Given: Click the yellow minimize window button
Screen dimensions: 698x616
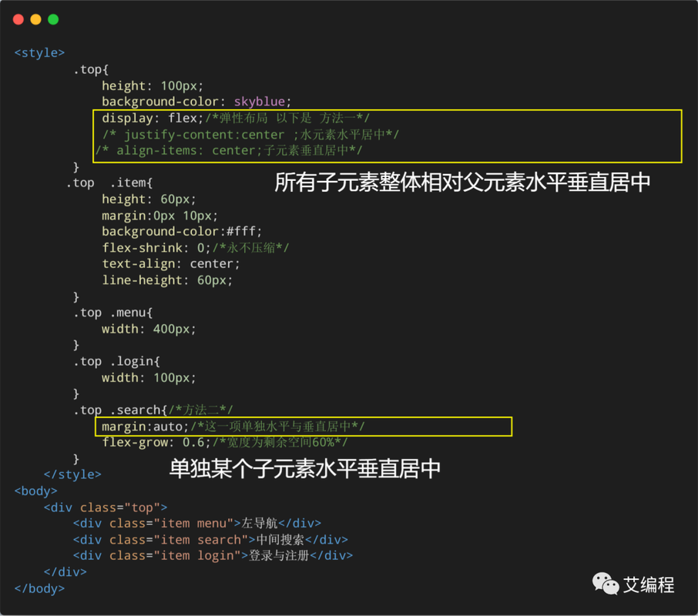Looking at the screenshot, I should click(x=35, y=19).
